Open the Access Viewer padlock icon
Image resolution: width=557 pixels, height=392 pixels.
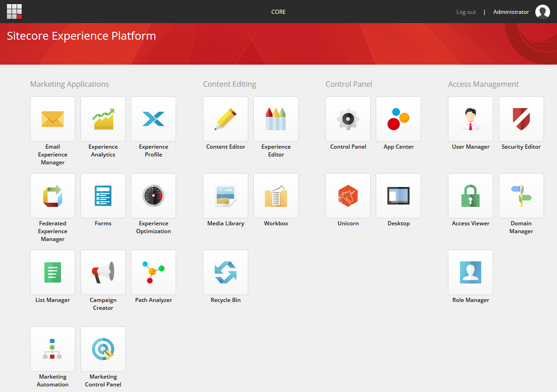pyautogui.click(x=471, y=196)
